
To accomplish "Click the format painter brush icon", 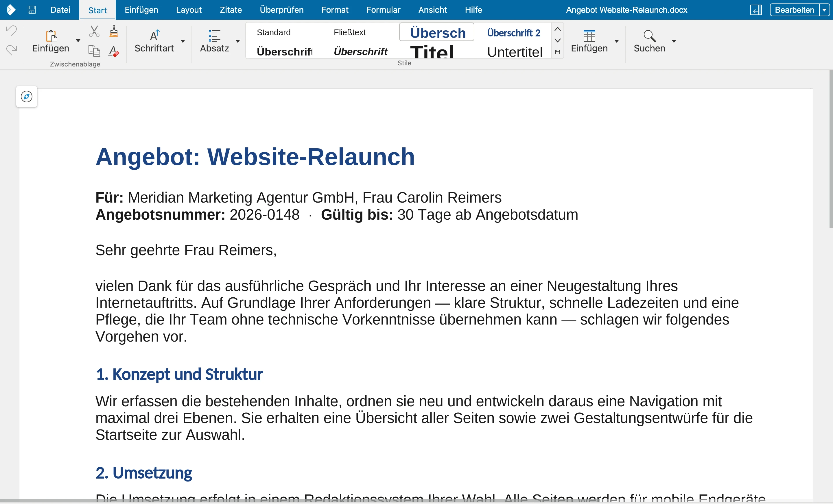I will [x=114, y=31].
